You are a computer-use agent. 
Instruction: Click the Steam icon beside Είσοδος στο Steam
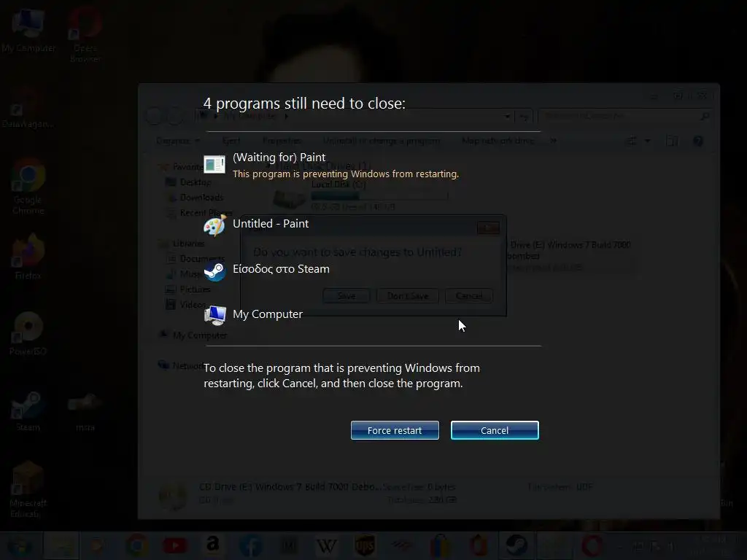pos(215,271)
